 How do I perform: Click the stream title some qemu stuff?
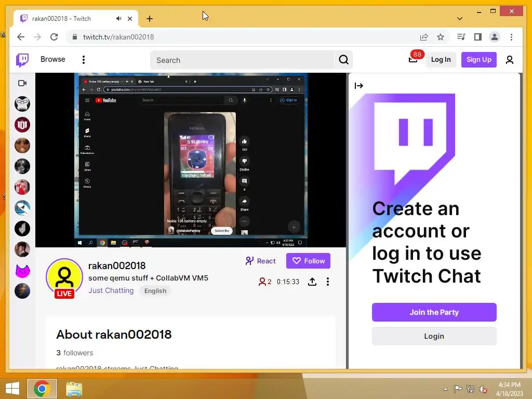coord(148,278)
